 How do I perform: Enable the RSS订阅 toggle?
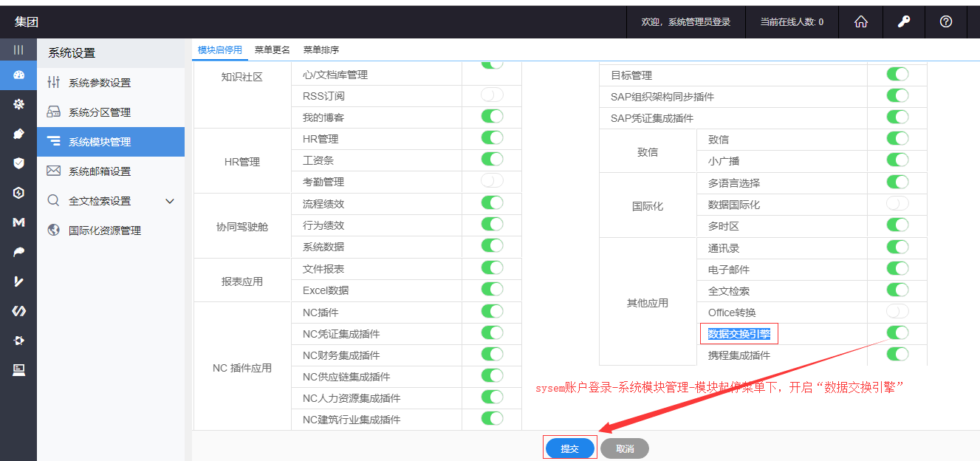point(492,95)
